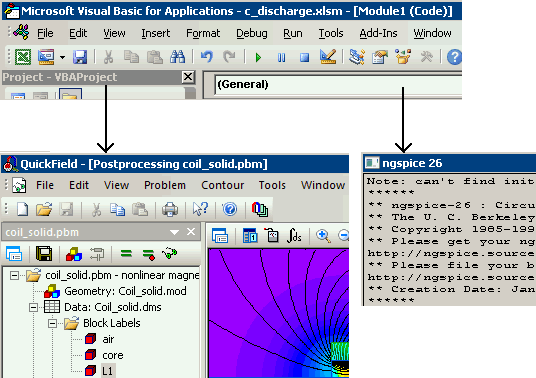
Task: Solve the problem with green equals icon
Action: tap(126, 254)
